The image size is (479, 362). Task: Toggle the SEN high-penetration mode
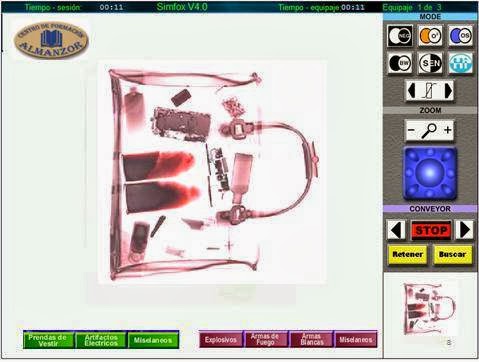430,63
